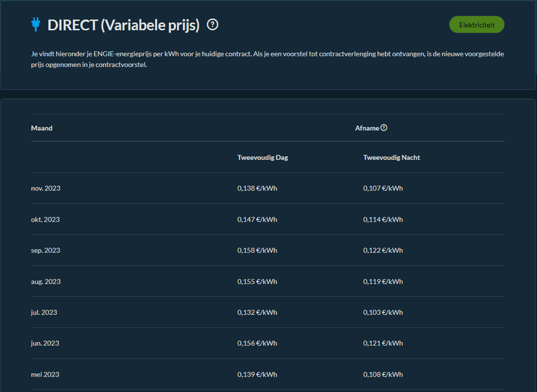Screen dimensions: 537x392
Task: Click nov. 2023 day price 0,138 €/kWh
Action: click(257, 189)
